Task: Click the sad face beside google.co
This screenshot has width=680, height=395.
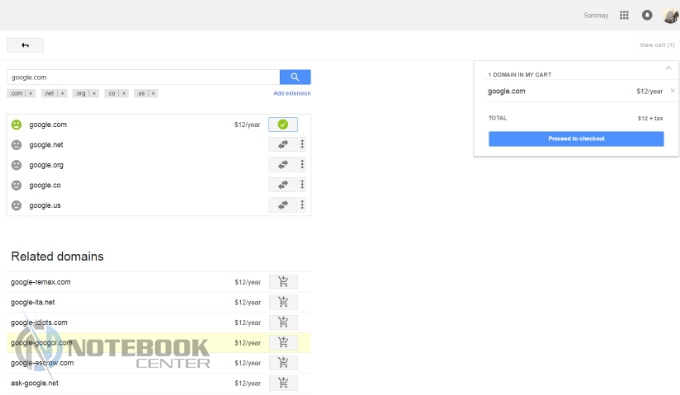Action: tap(16, 185)
